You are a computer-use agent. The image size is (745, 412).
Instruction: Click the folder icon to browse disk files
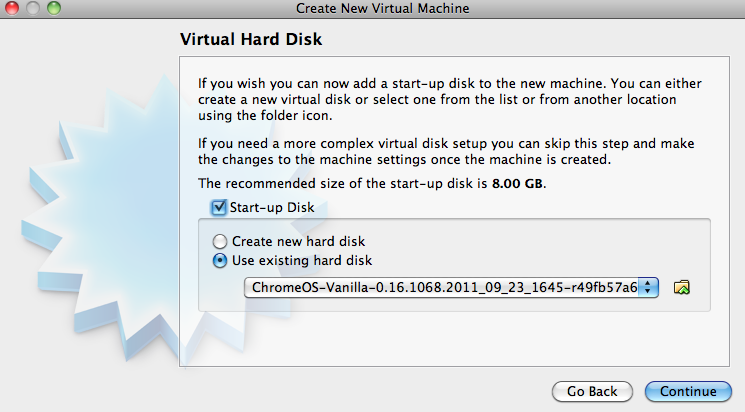click(682, 288)
